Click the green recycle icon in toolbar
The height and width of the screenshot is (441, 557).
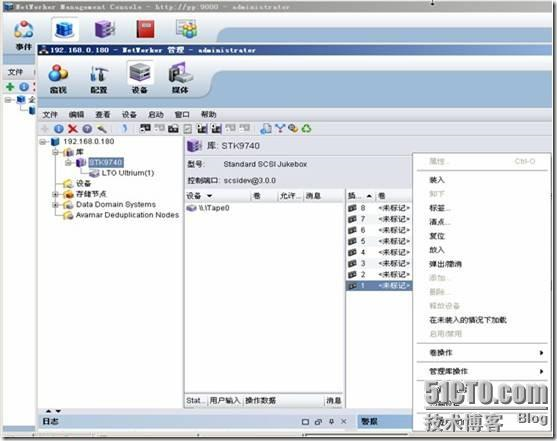coord(306,128)
